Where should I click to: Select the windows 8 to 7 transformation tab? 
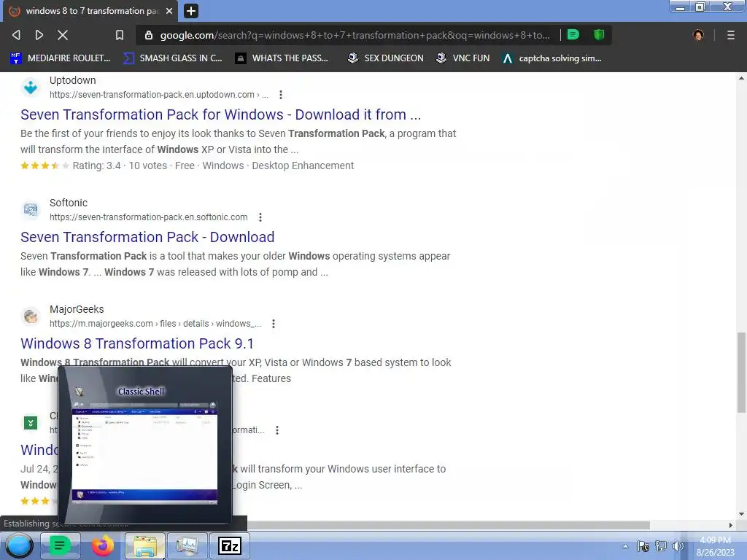(x=90, y=11)
